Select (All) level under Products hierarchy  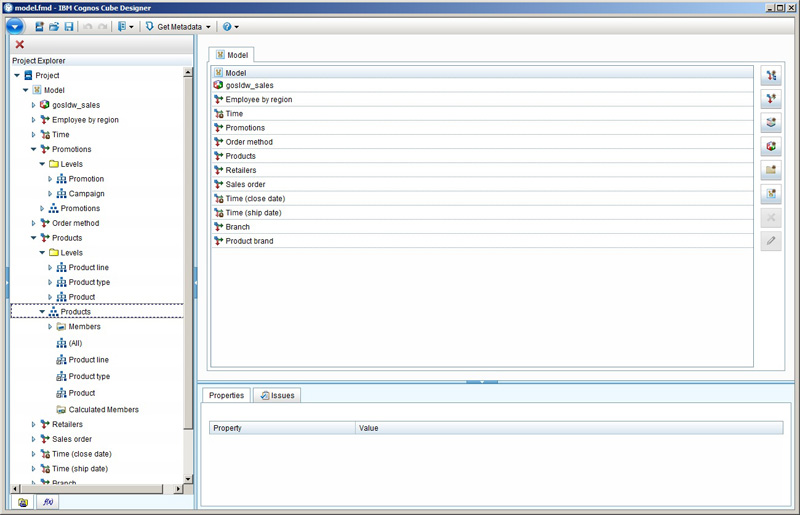tap(75, 343)
